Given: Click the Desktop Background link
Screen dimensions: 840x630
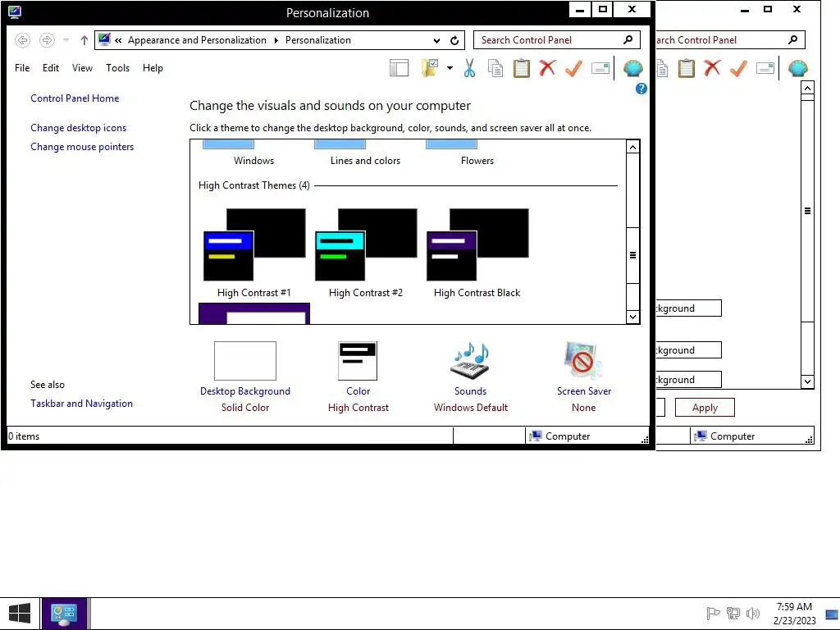Looking at the screenshot, I should pyautogui.click(x=244, y=391).
